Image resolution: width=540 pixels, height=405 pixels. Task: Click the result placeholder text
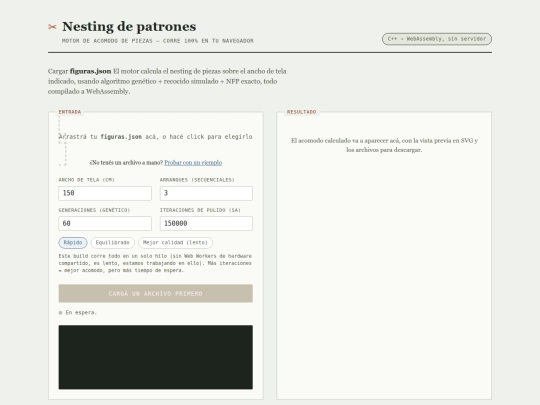coord(384,145)
